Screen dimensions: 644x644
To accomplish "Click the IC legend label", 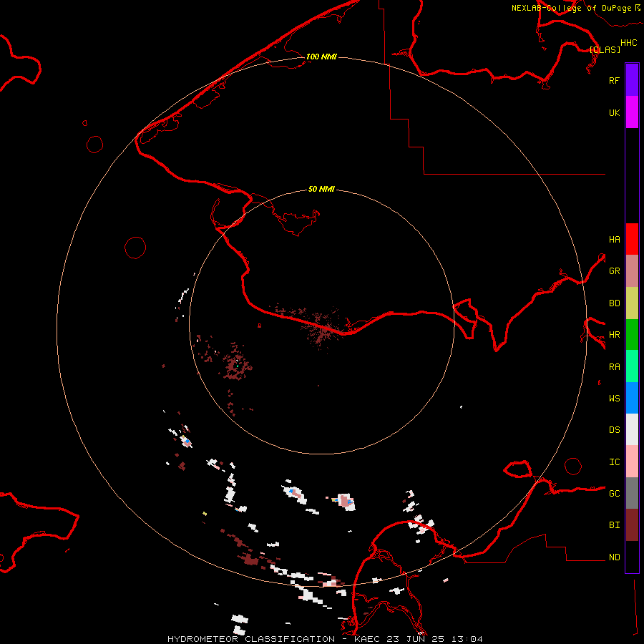I will [614, 462].
